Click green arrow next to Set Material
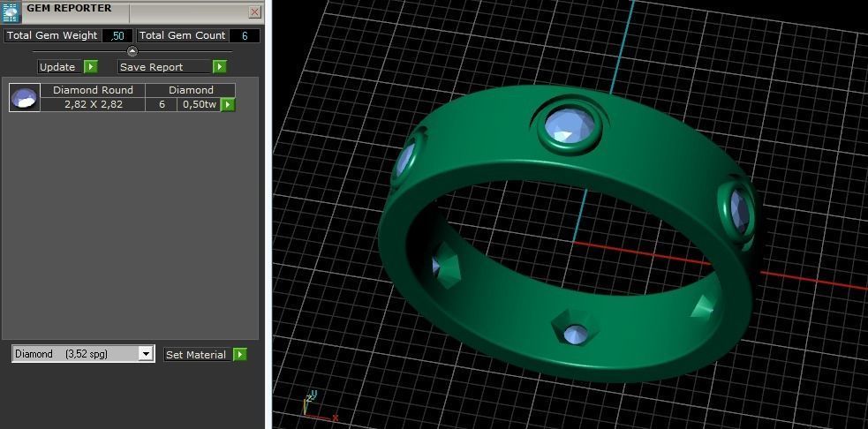This screenshot has width=868, height=429. 239,355
